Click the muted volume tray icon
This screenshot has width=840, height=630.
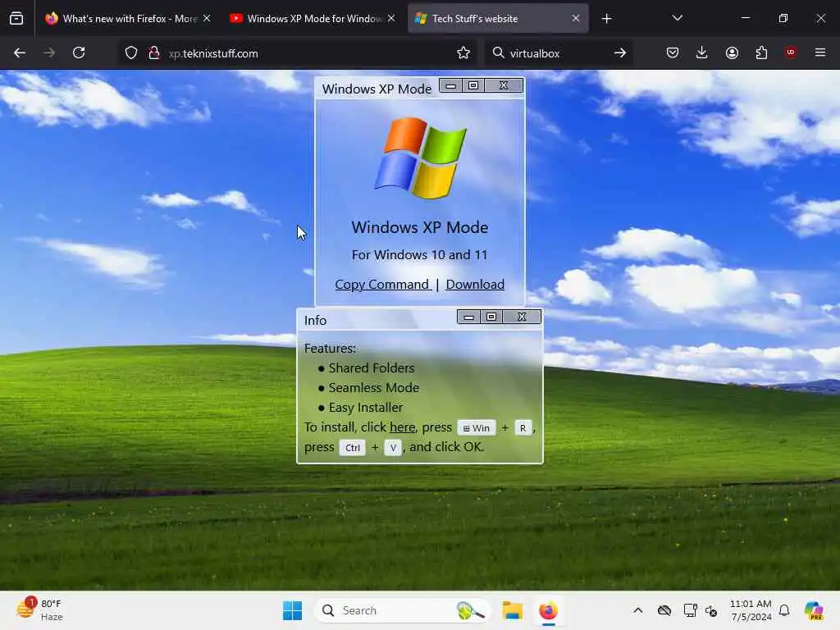(x=711, y=610)
